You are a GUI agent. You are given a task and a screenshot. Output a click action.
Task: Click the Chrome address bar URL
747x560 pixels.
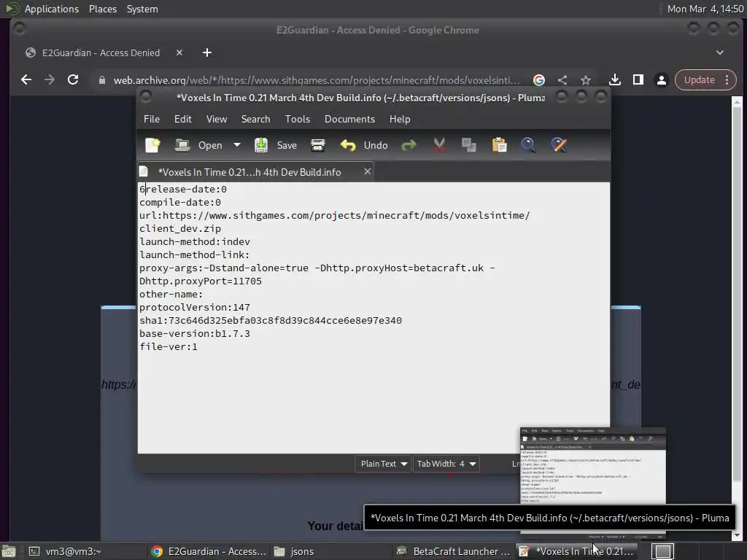point(317,80)
